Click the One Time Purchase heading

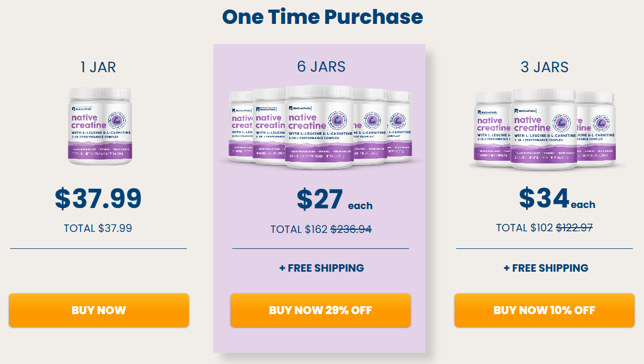[322, 17]
